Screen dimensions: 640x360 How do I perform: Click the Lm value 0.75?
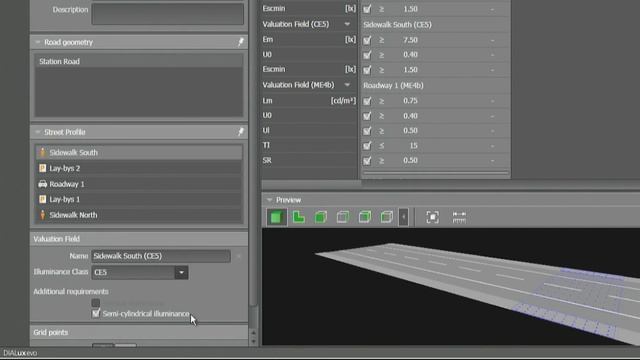click(410, 101)
